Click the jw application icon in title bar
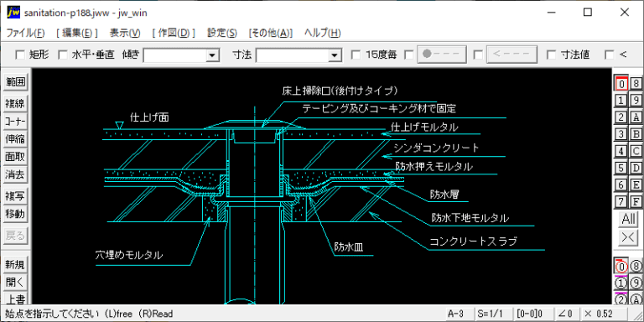The image size is (644, 322). click(13, 13)
